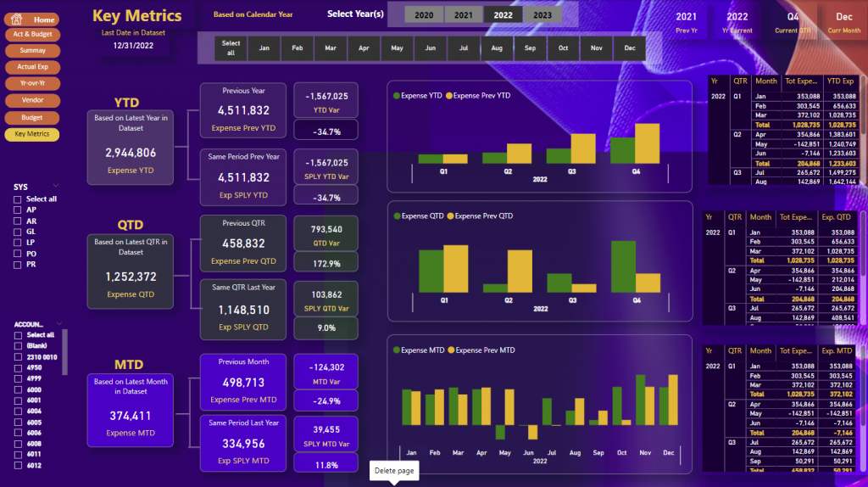Go to the Yr-over-Yr page
This screenshot has width=868, height=487.
pos(31,83)
